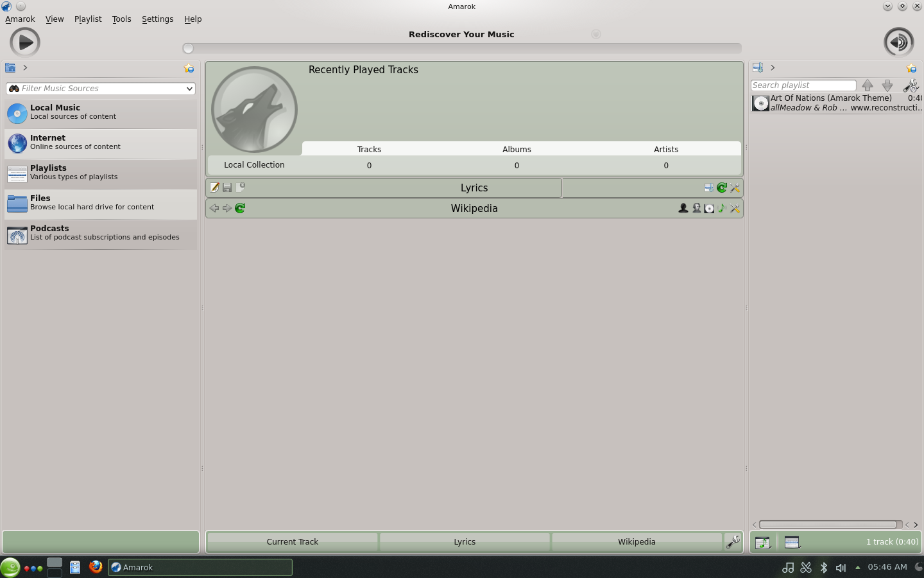Open Lyrics applet settings wrench icon
Image resolution: width=924 pixels, height=578 pixels.
(x=735, y=188)
